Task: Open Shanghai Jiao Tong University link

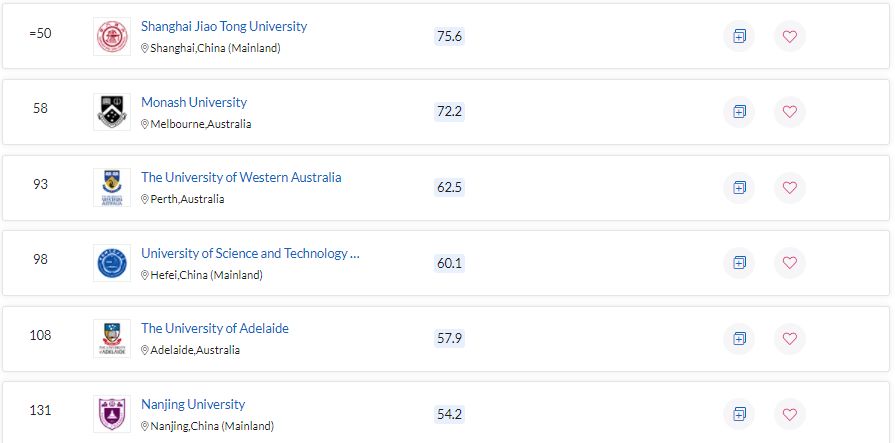Action: (224, 26)
